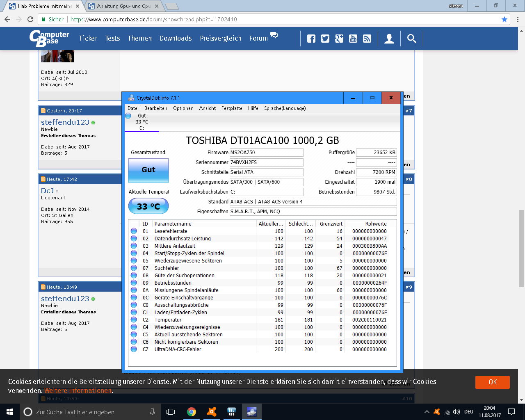This screenshot has height=420, width=525.
Task: Open steffendu123 profile in post #7
Action: [65, 122]
